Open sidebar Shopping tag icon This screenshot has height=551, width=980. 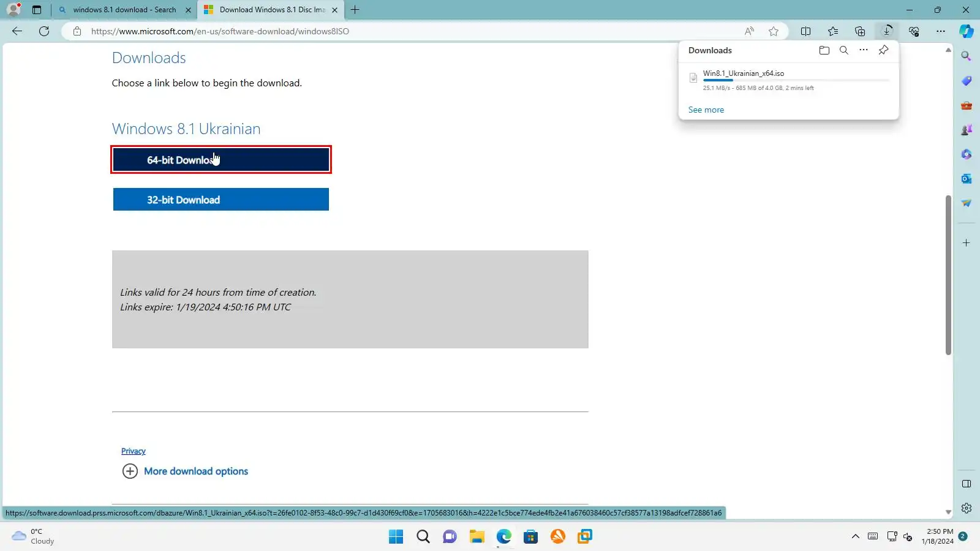pyautogui.click(x=967, y=81)
